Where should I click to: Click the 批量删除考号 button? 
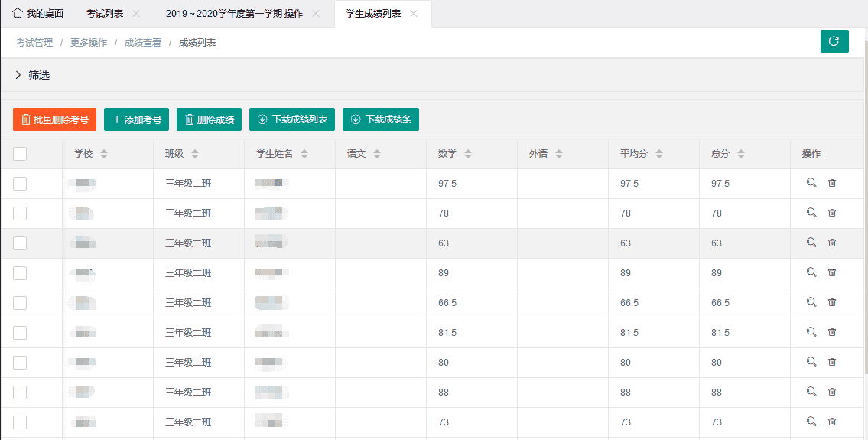[x=54, y=119]
